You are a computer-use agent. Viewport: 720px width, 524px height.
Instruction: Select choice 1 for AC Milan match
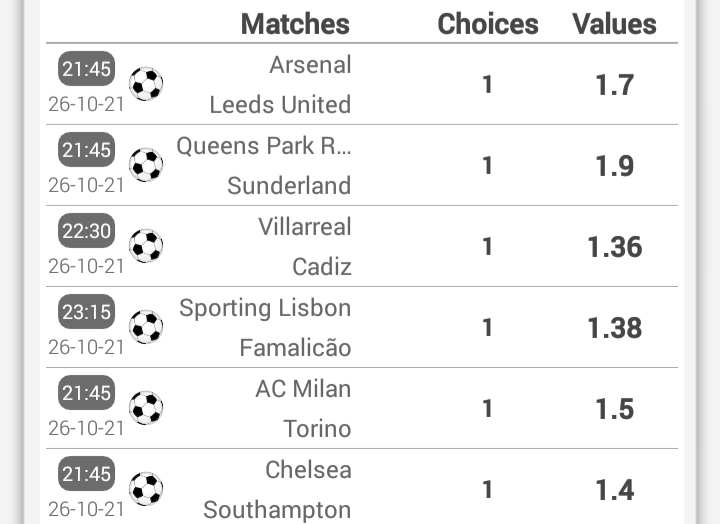coord(487,409)
